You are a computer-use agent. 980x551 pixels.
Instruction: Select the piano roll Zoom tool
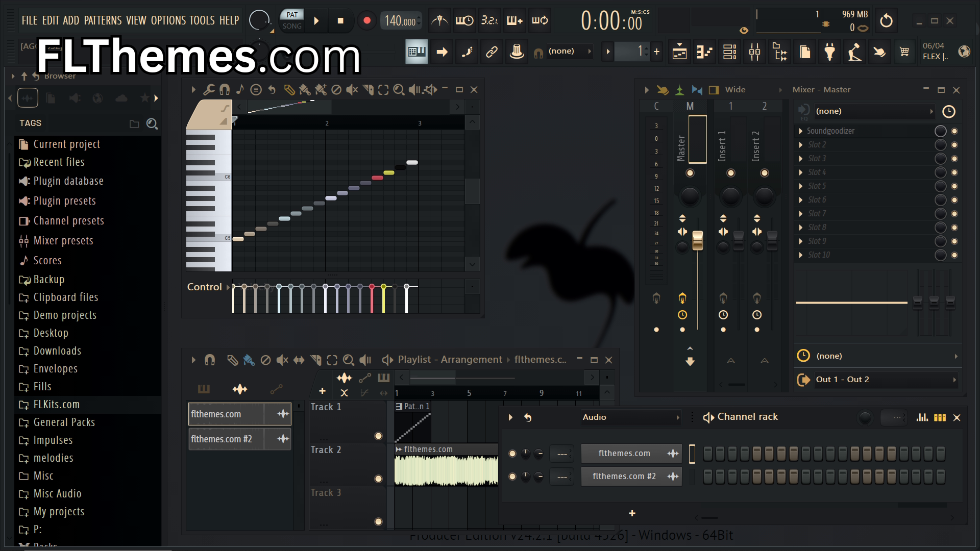coord(399,90)
